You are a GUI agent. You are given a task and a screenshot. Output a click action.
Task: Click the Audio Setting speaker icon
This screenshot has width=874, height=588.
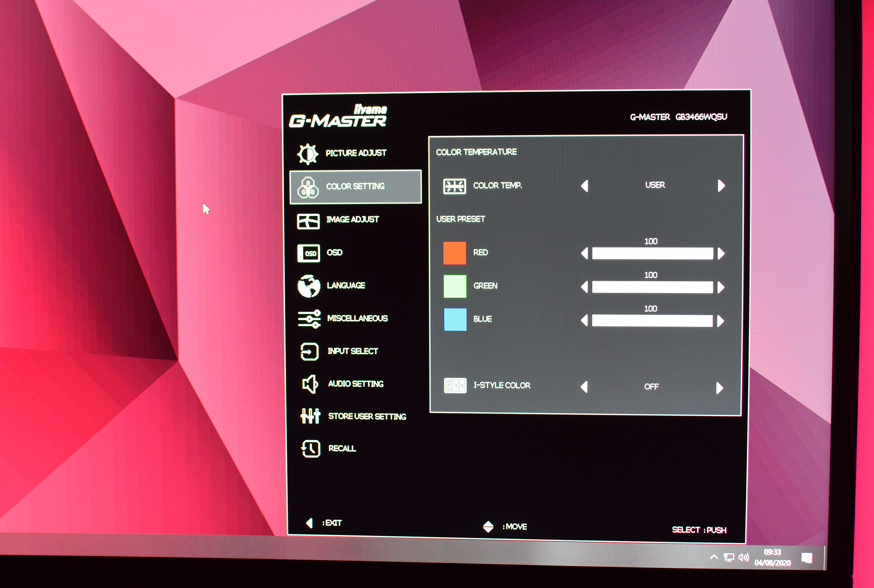(x=310, y=384)
